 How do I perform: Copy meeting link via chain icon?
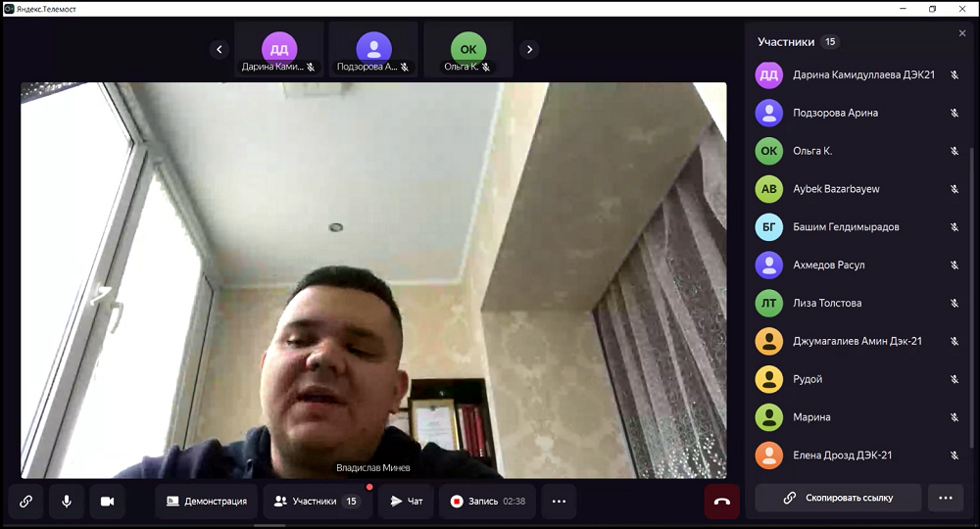point(25,501)
